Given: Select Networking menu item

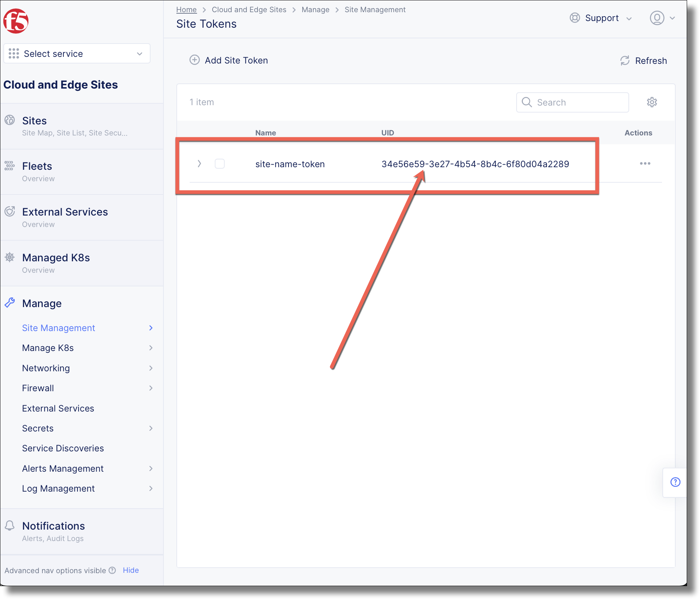Looking at the screenshot, I should 46,368.
